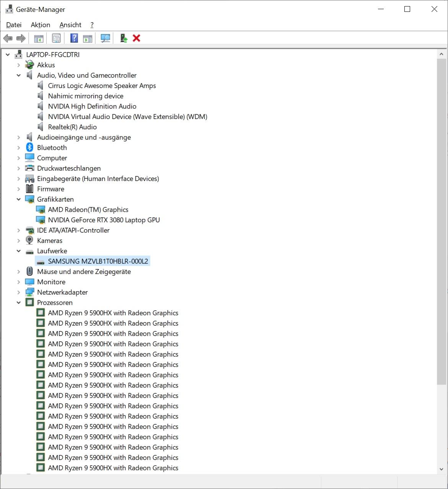The height and width of the screenshot is (489, 448).
Task: Collapse the LAPTOP-FFGCDTRI root node
Action: tap(8, 55)
